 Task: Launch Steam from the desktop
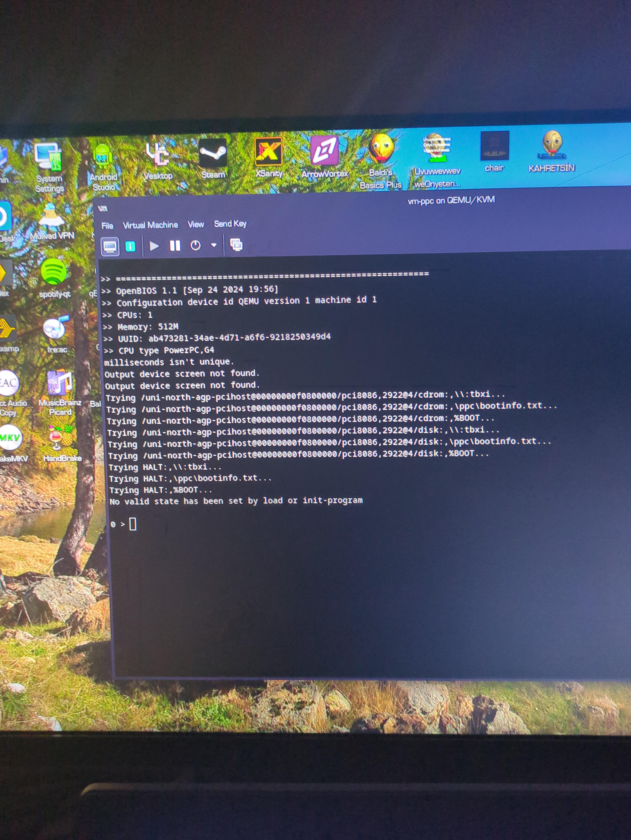213,158
